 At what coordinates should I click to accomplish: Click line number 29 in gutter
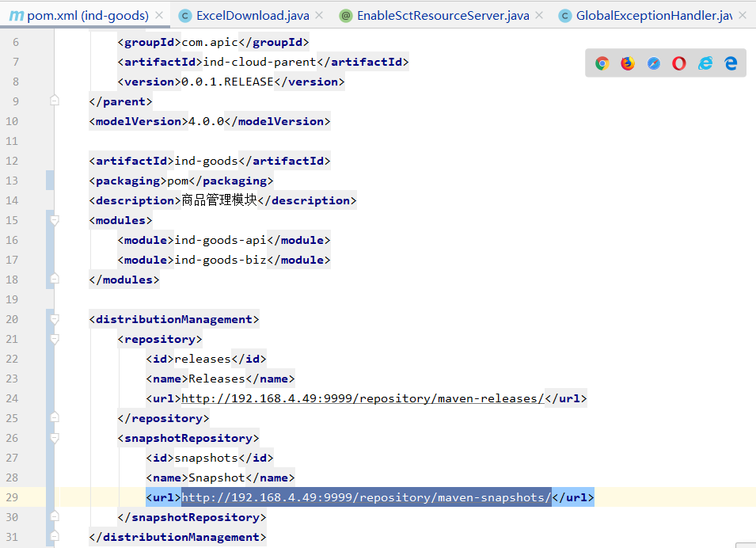point(12,497)
